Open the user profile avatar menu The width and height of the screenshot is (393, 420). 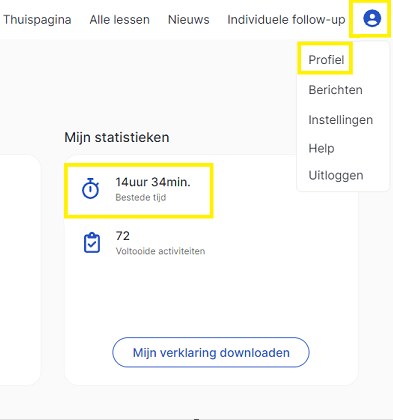click(372, 18)
